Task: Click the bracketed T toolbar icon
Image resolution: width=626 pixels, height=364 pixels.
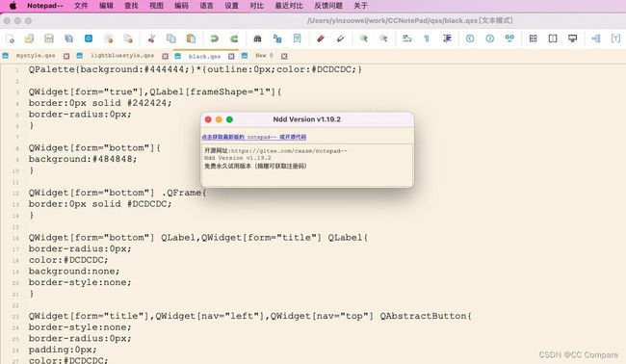Action: click(615, 39)
